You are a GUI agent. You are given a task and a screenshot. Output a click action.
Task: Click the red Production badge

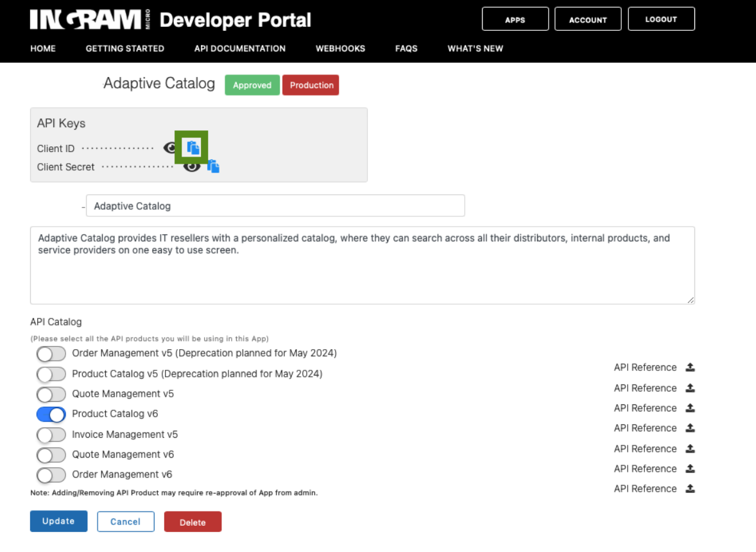click(311, 85)
